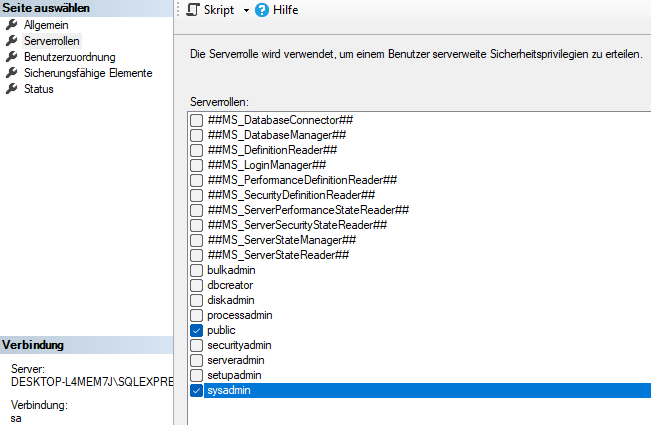
Task: Enable the bulkadmin server role
Action: pos(196,270)
